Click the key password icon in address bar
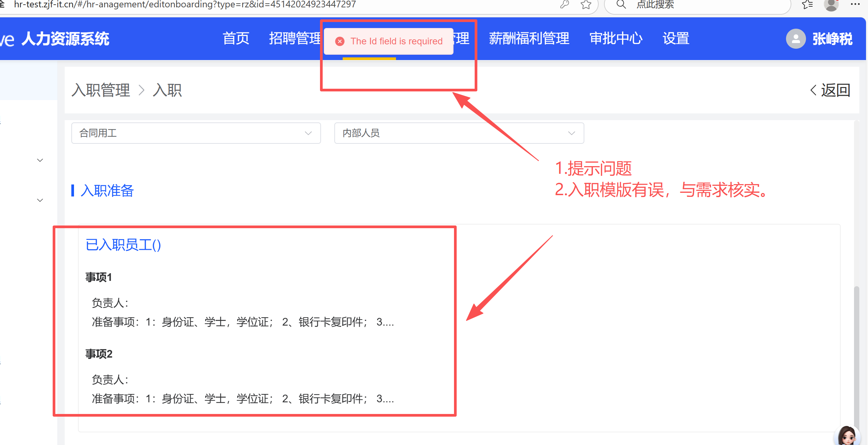The height and width of the screenshot is (445, 868). [x=564, y=4]
